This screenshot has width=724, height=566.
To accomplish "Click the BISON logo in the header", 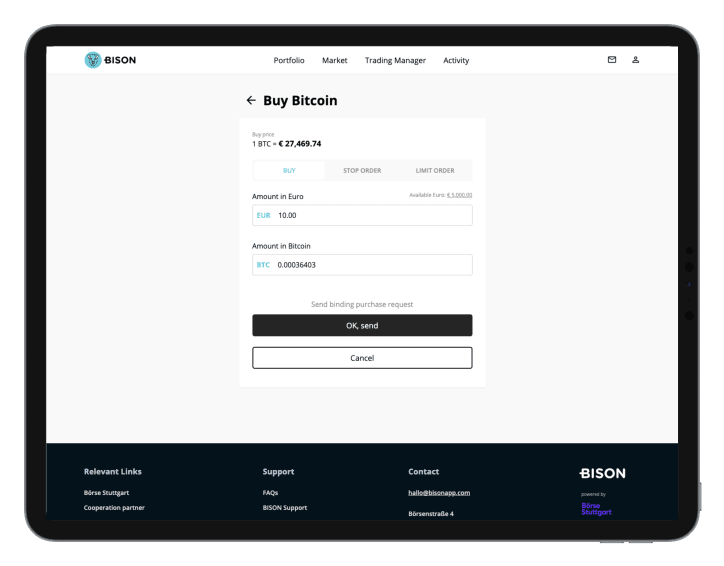I will (110, 60).
